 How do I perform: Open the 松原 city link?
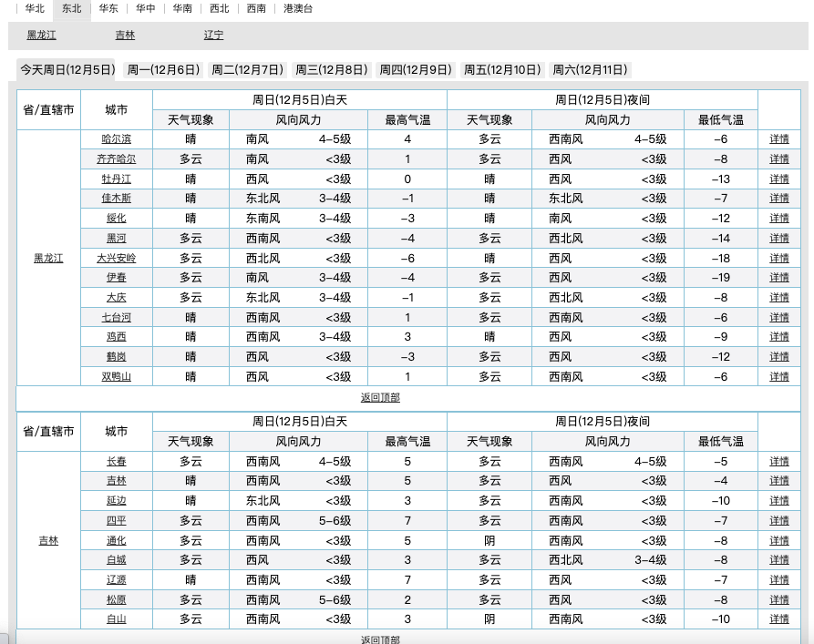117,600
